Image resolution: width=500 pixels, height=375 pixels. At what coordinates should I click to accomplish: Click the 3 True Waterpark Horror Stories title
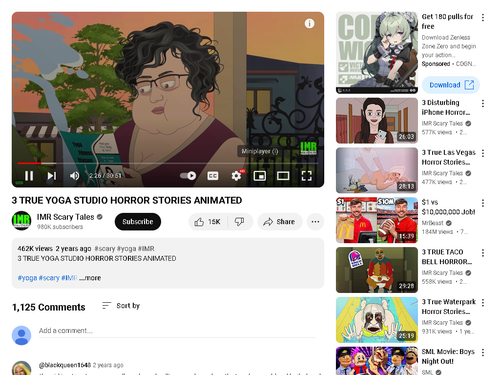(x=449, y=307)
